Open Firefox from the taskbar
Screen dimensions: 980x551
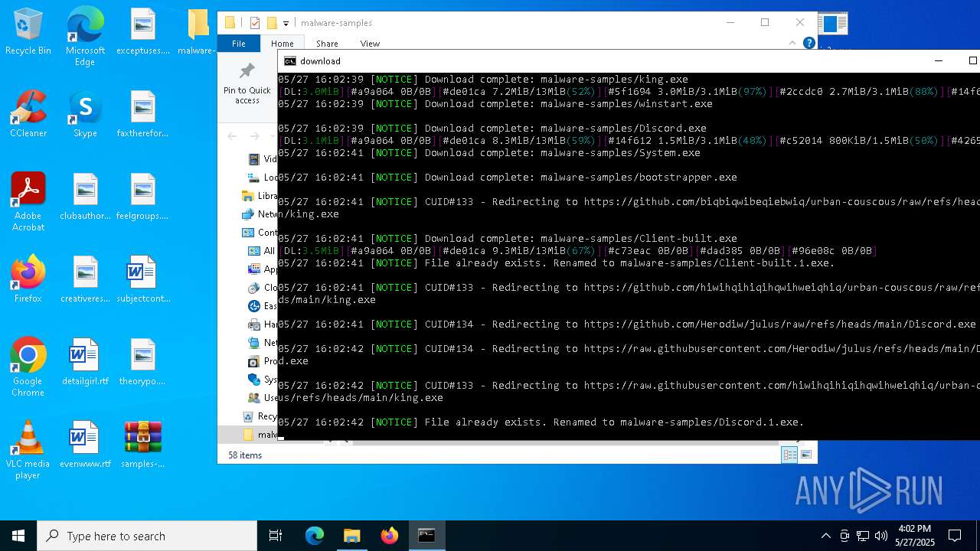click(390, 536)
